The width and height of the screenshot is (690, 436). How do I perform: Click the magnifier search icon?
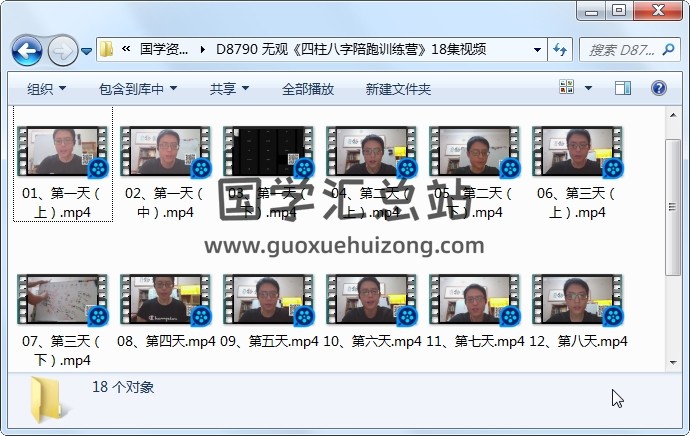point(668,49)
